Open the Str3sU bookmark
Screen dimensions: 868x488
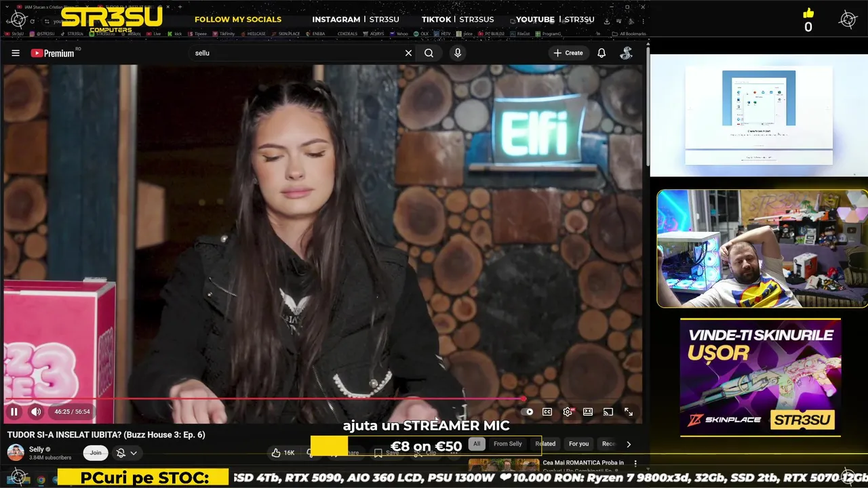[14, 33]
